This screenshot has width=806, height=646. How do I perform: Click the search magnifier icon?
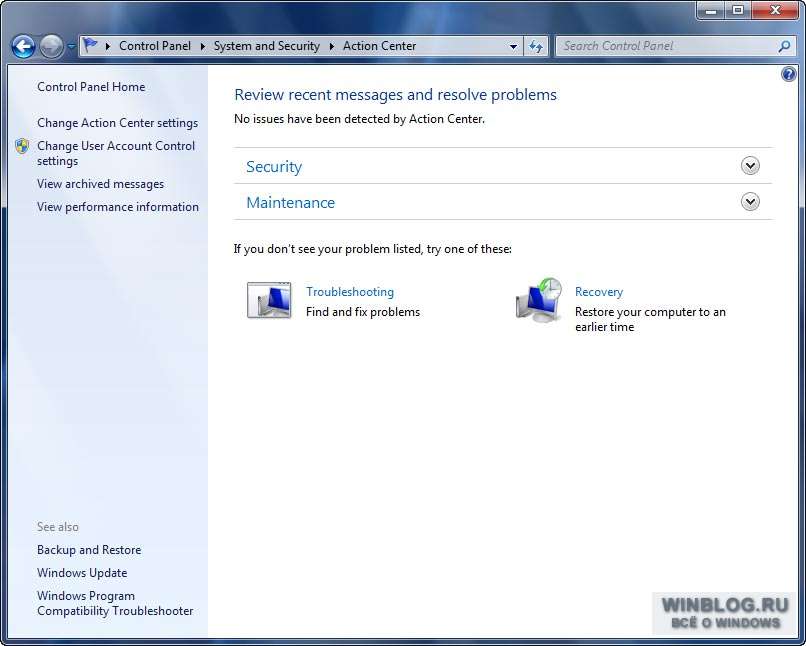coord(784,46)
